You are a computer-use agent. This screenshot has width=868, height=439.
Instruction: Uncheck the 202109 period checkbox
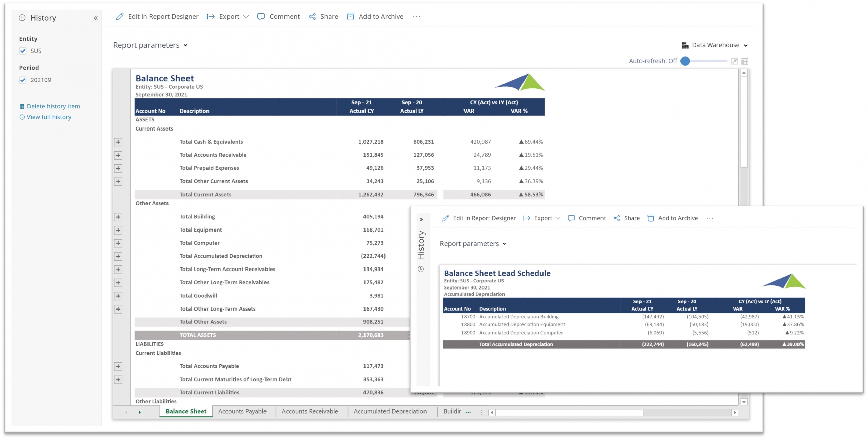pyautogui.click(x=23, y=80)
